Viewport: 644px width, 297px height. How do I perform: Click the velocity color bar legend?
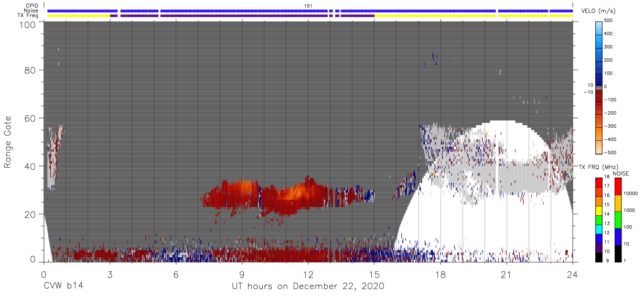[600, 87]
